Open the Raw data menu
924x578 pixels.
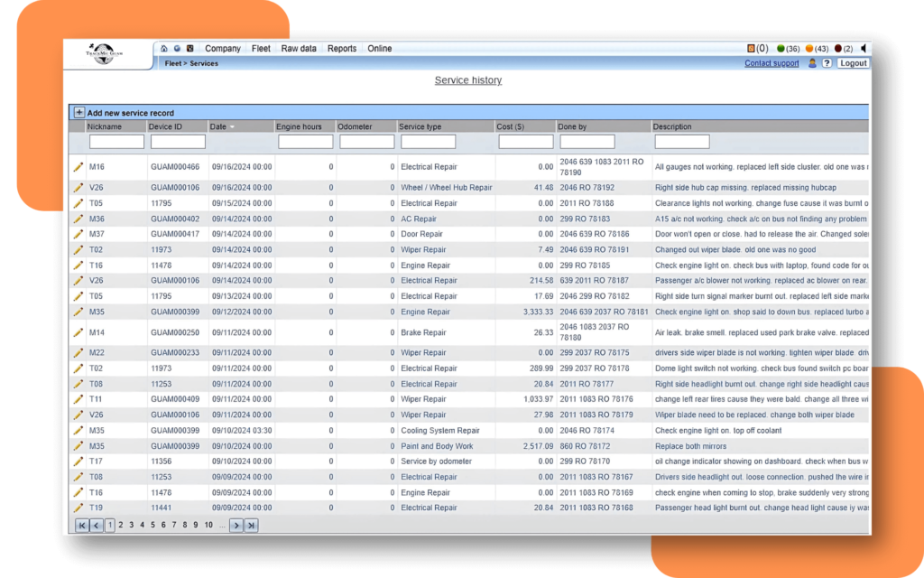[299, 49]
